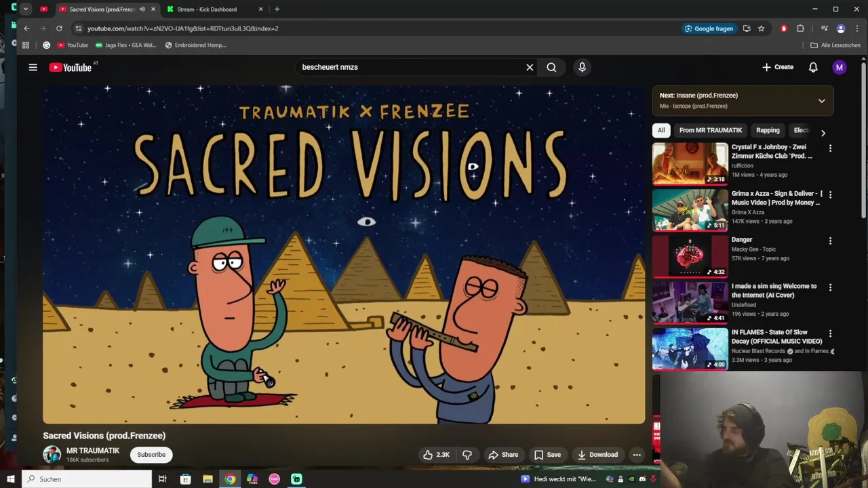868x488 pixels.
Task: Expand the Next: Insane playlist panel
Action: [x=821, y=101]
